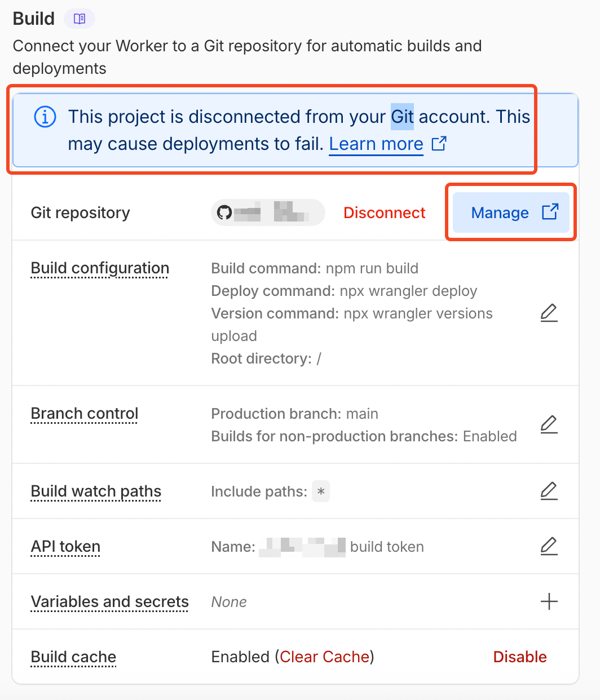Image resolution: width=600 pixels, height=700 pixels.
Task: Open the Learn more link
Action: point(376,144)
